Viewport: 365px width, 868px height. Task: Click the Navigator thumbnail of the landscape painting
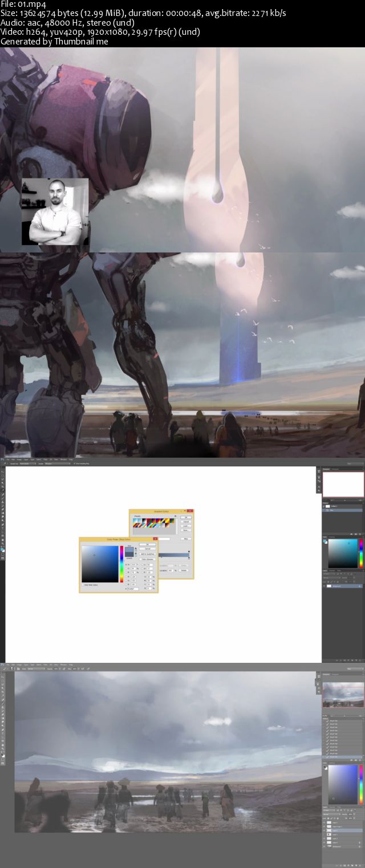click(x=343, y=695)
